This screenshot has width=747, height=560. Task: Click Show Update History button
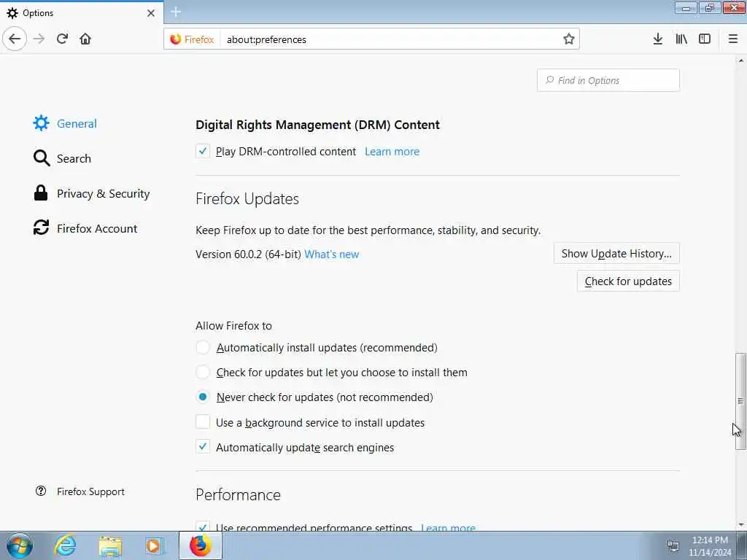616,253
